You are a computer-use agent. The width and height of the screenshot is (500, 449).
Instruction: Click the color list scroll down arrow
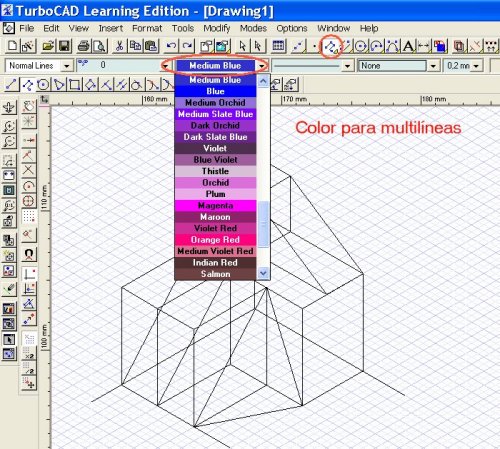(x=263, y=273)
